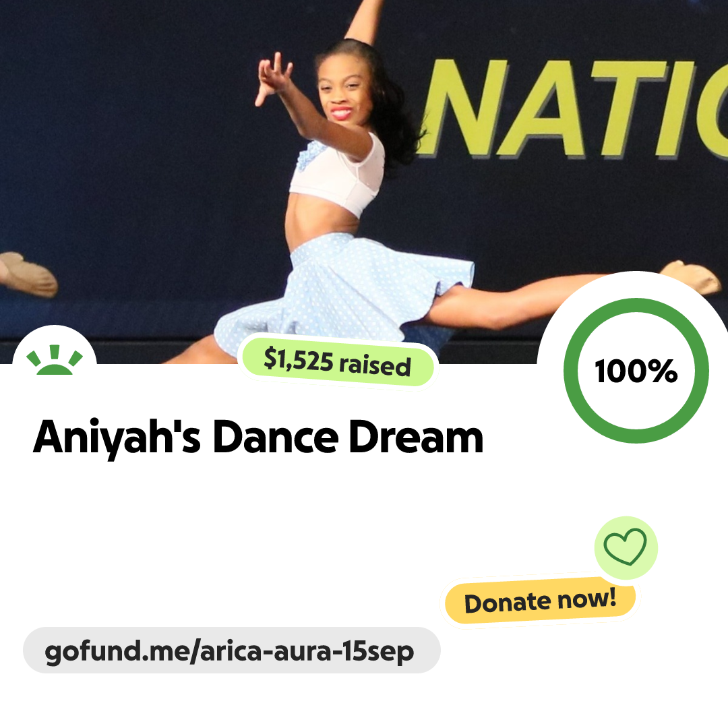The height and width of the screenshot is (728, 728).
Task: Tap the green heart icon
Action: click(625, 547)
